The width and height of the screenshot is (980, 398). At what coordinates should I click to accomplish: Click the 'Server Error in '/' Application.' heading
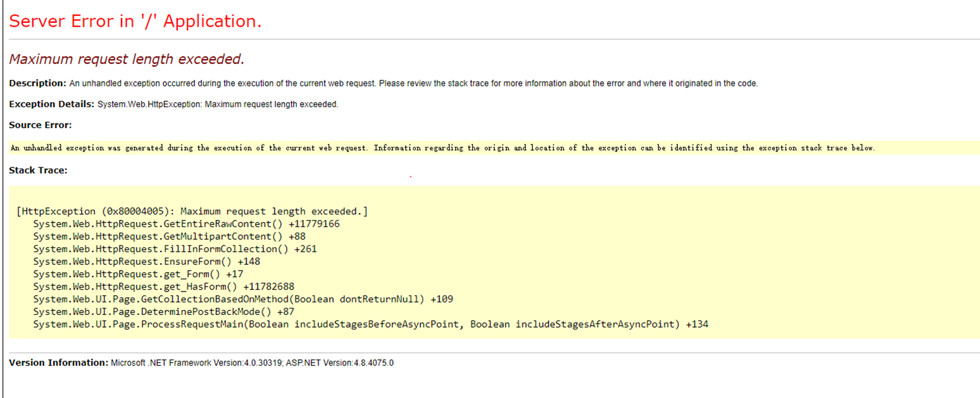pyautogui.click(x=135, y=21)
